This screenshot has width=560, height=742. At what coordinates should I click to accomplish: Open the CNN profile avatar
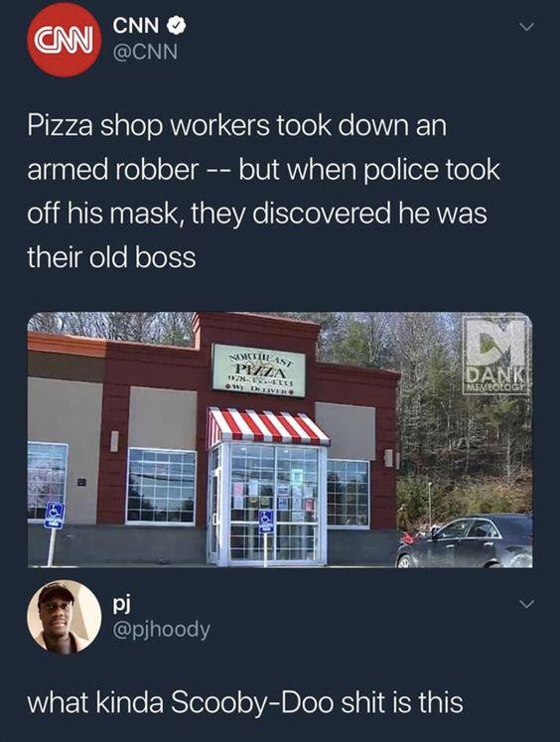(64, 40)
